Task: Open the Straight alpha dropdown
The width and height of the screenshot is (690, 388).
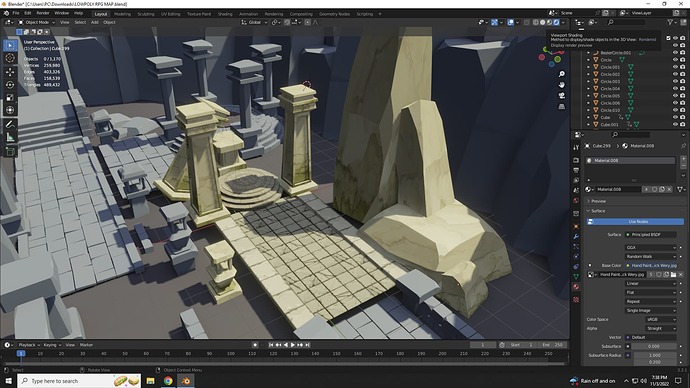Action: (x=661, y=328)
